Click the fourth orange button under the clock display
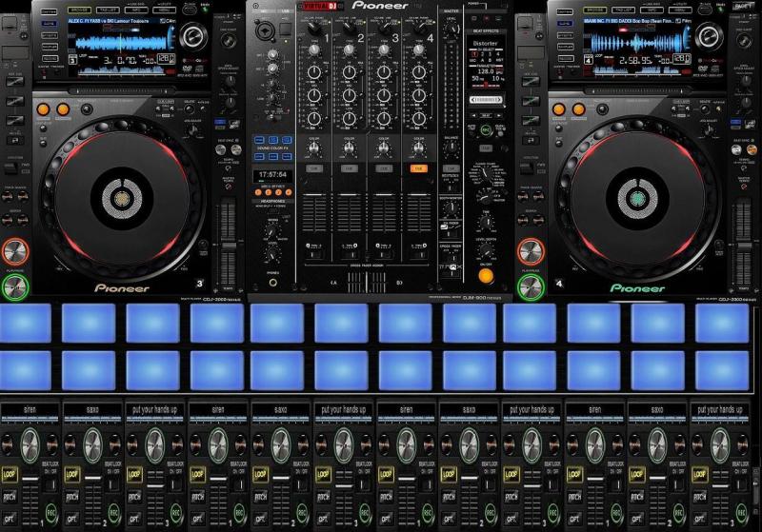Image resolution: width=762 pixels, height=532 pixels. [289, 192]
